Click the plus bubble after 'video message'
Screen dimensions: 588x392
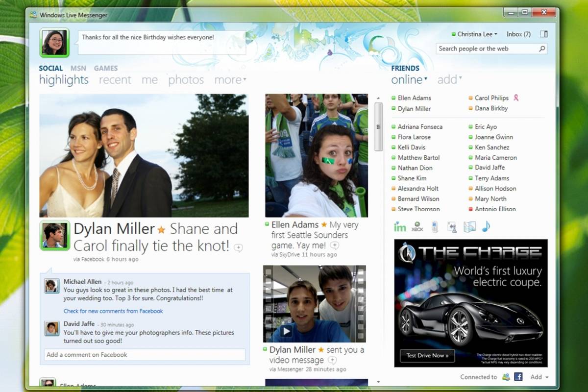click(332, 361)
